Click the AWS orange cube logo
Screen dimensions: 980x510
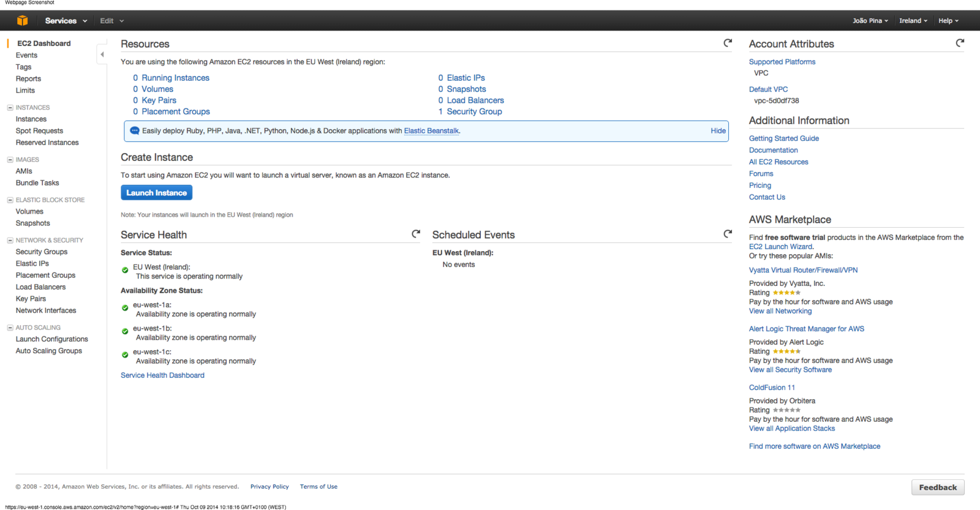pos(22,21)
